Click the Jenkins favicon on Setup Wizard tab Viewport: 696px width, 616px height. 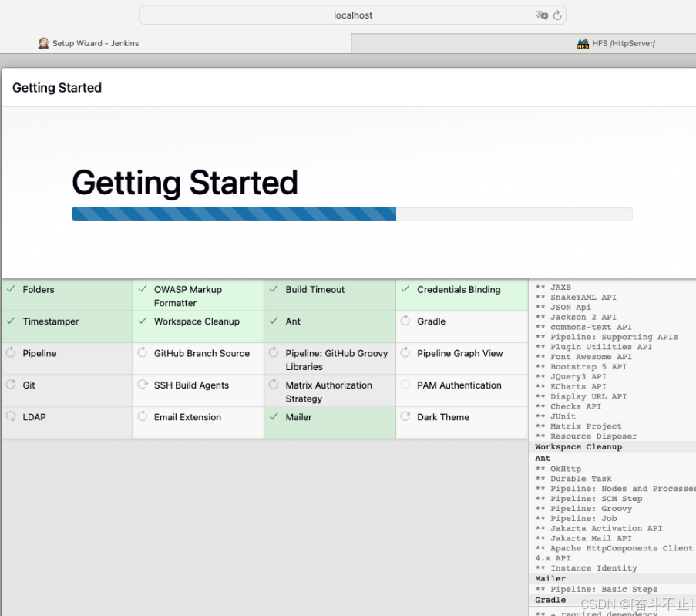pos(43,43)
